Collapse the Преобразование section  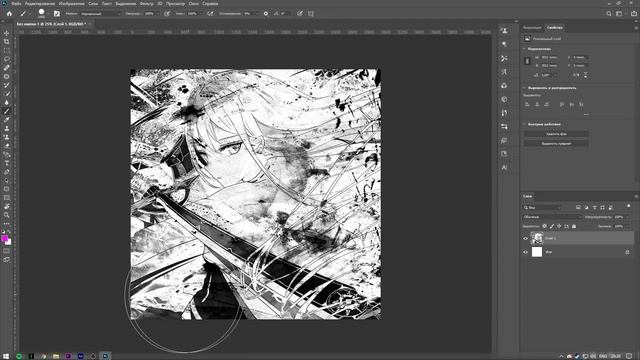pos(524,49)
